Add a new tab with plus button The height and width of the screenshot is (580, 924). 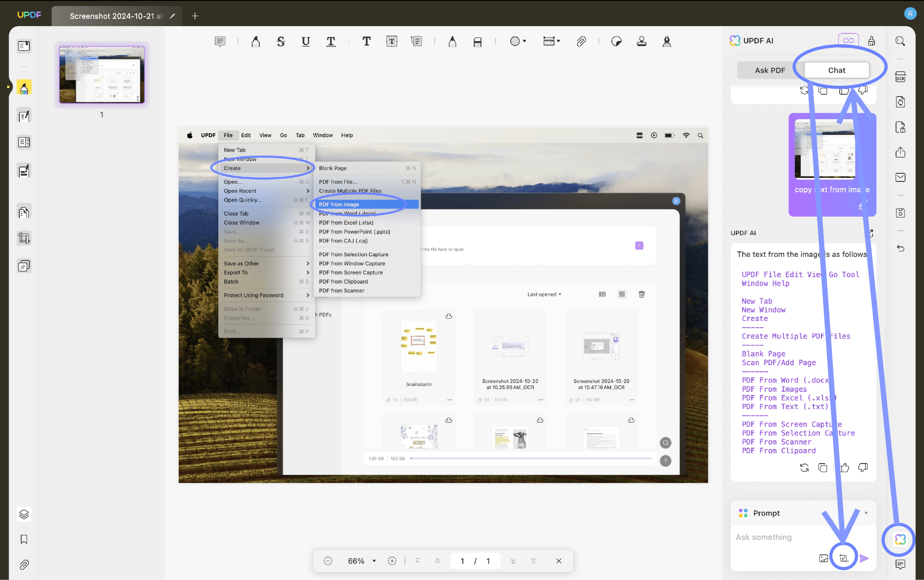(195, 16)
